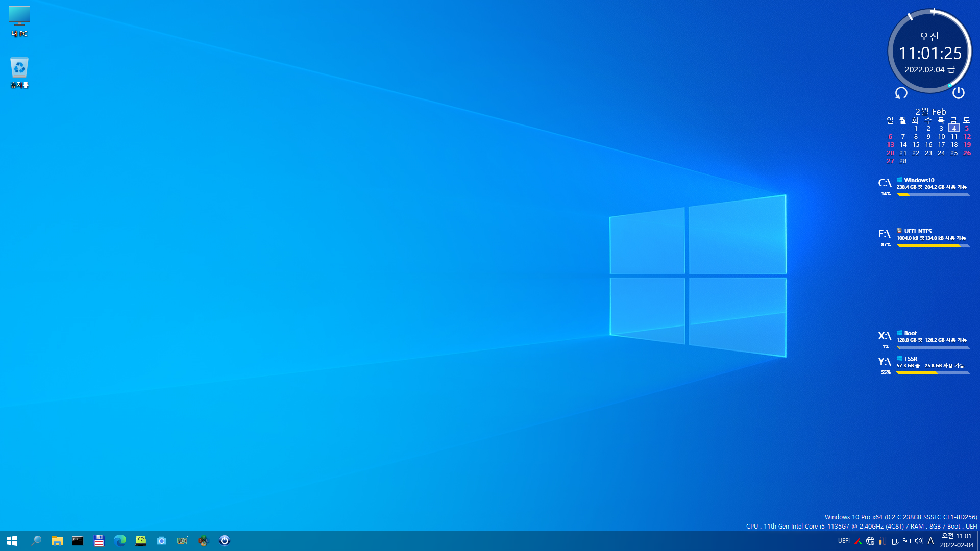Click date 19 in the calendar widget

coord(967,144)
